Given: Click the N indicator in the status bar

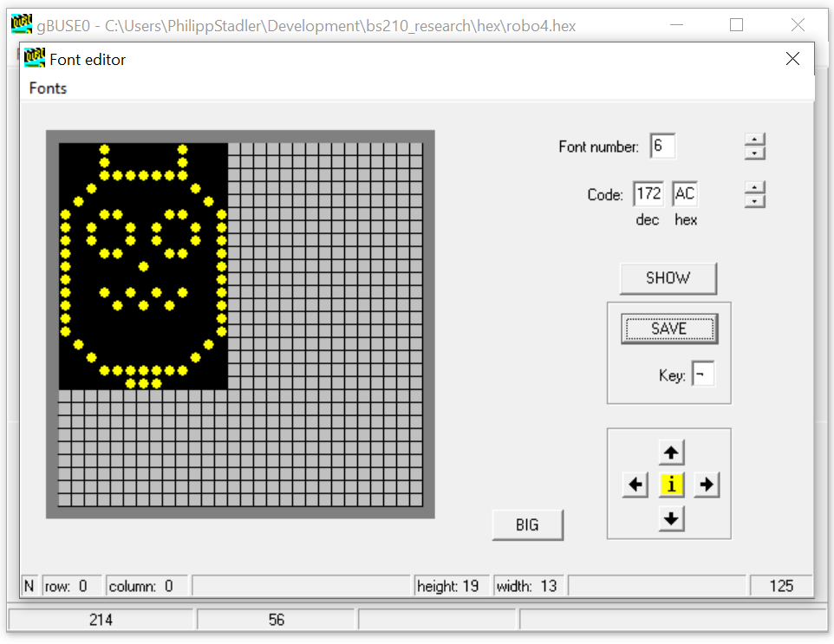Looking at the screenshot, I should (29, 586).
